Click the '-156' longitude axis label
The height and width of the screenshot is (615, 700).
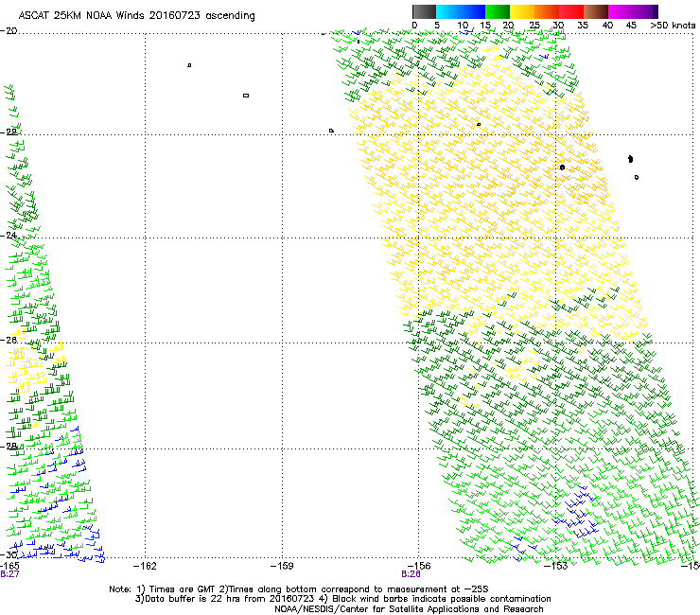coord(419,566)
